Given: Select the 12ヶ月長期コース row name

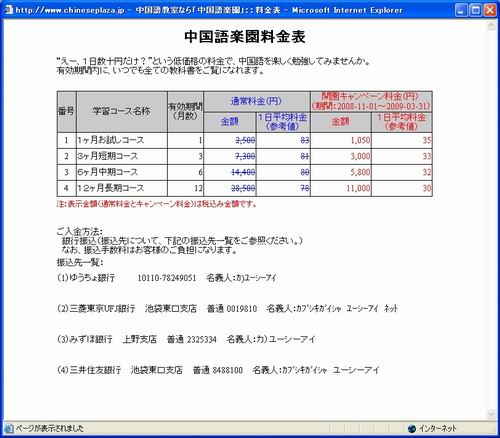Looking at the screenshot, I should [111, 188].
